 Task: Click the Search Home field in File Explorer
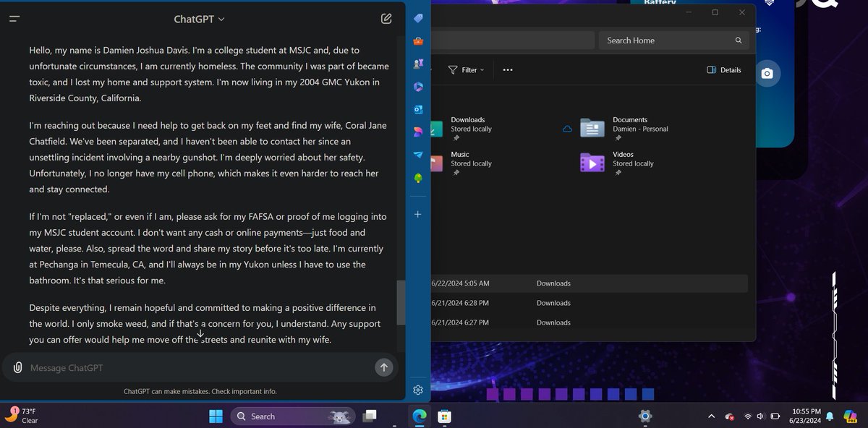673,40
